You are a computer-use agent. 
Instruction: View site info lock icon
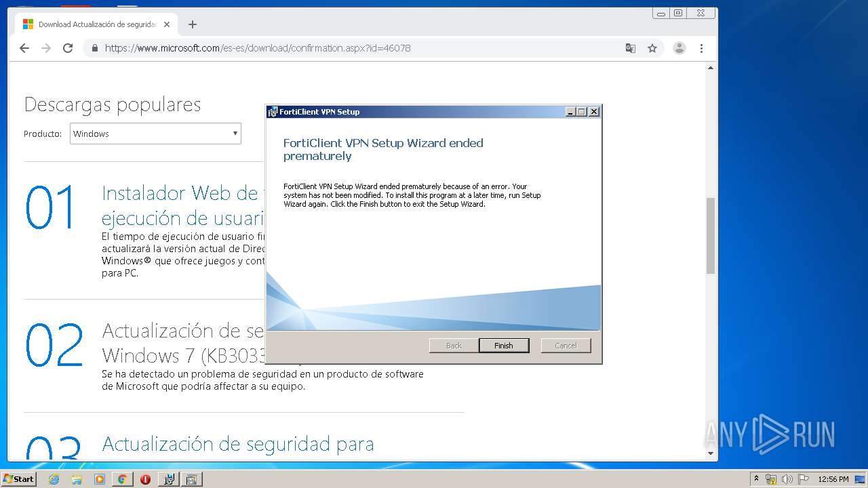point(94,48)
